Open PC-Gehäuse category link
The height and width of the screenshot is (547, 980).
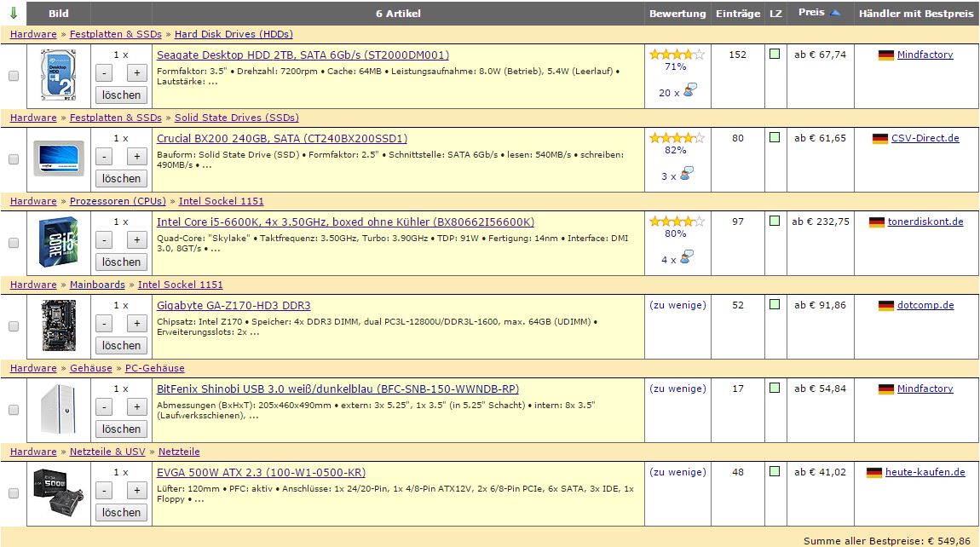point(154,368)
